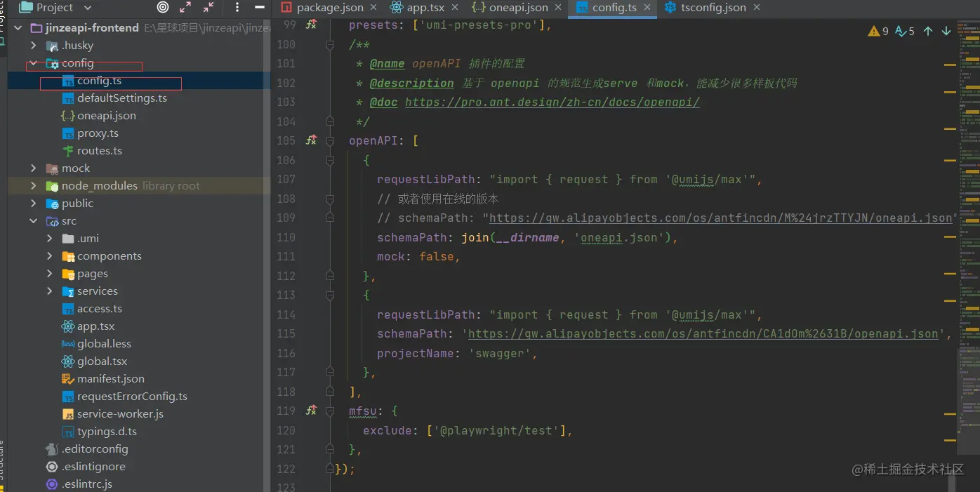980x492 pixels.
Task: Open the Project view dropdown
Action: 88,8
